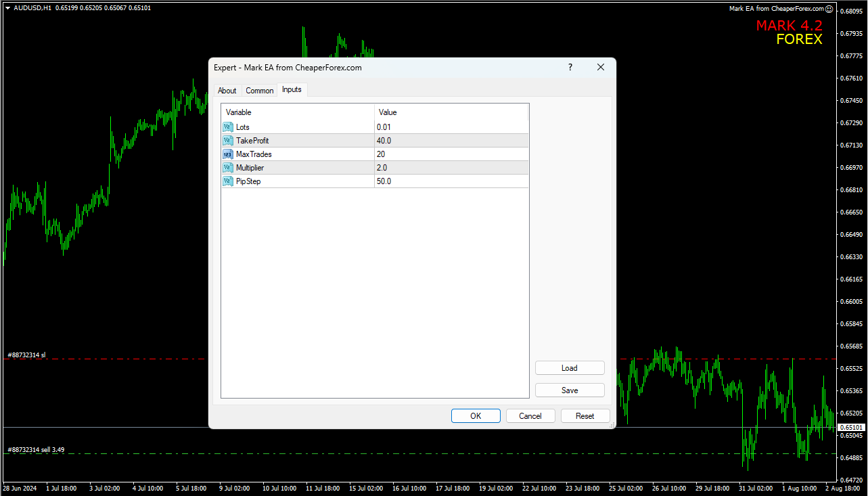Click the #88732314 sell 3.49 order label

coord(36,449)
